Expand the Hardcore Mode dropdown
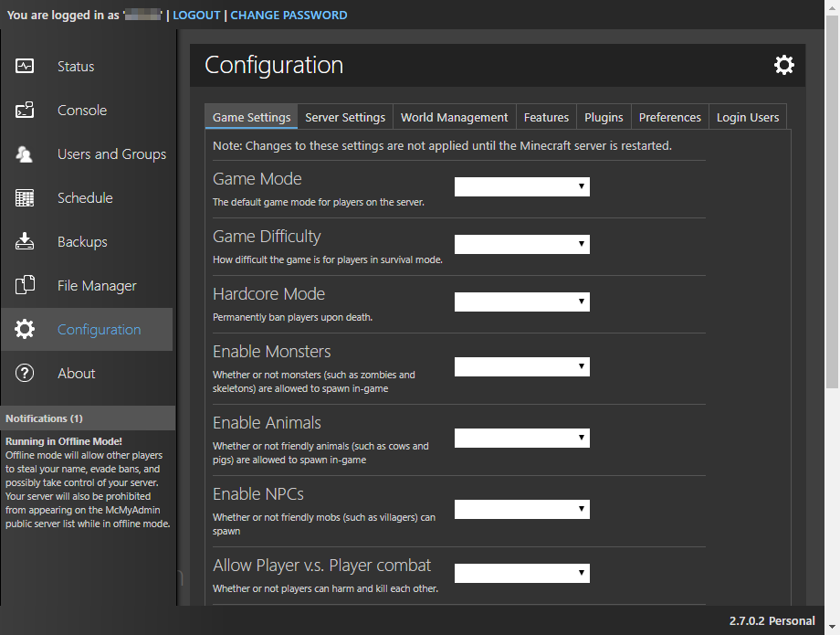This screenshot has width=840, height=635. pos(521,302)
